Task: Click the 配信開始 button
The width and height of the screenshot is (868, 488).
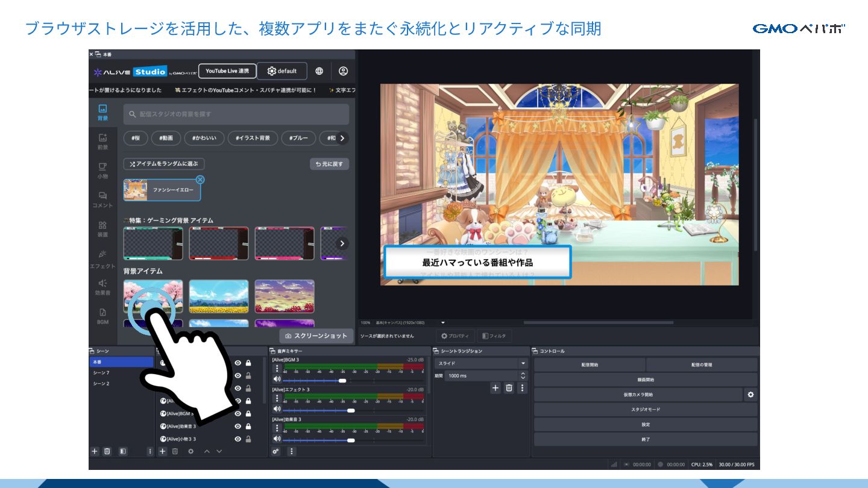Action: tap(590, 364)
